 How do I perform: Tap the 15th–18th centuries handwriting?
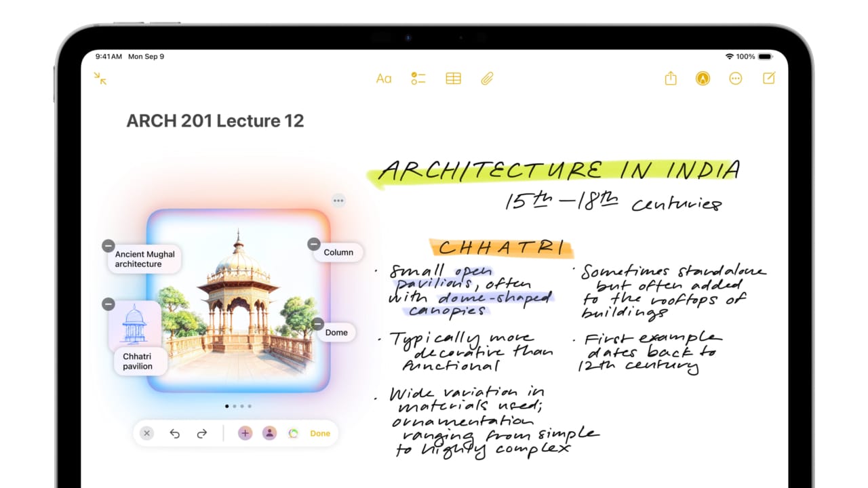coord(614,202)
